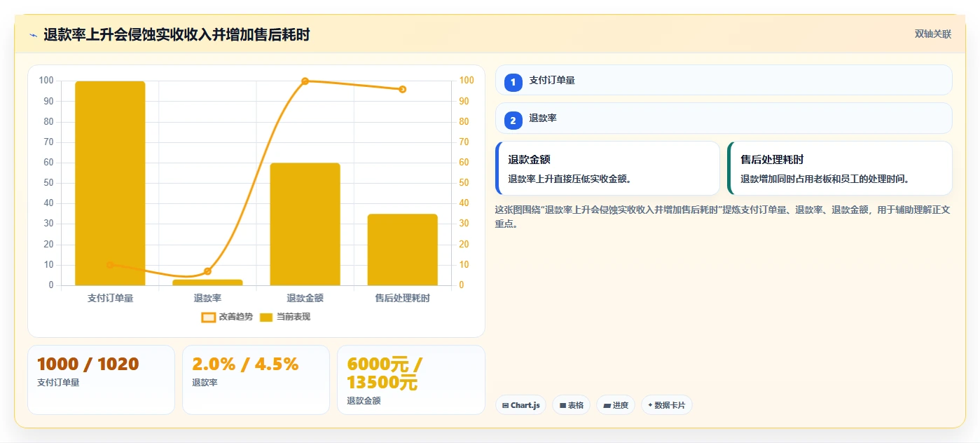
Task: Click text 退款率上升直接压低实收金额。
Action: coord(571,179)
